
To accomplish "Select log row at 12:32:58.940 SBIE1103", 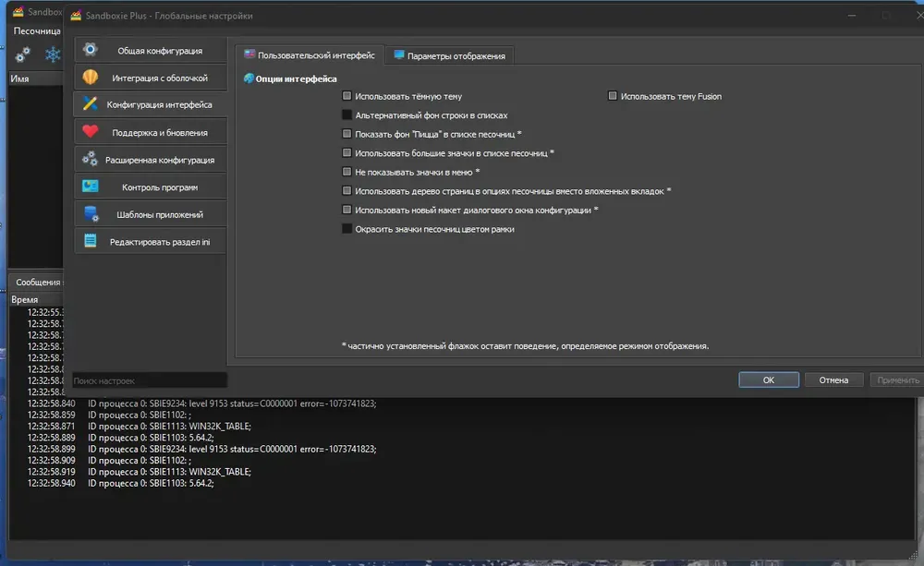I will [x=461, y=483].
